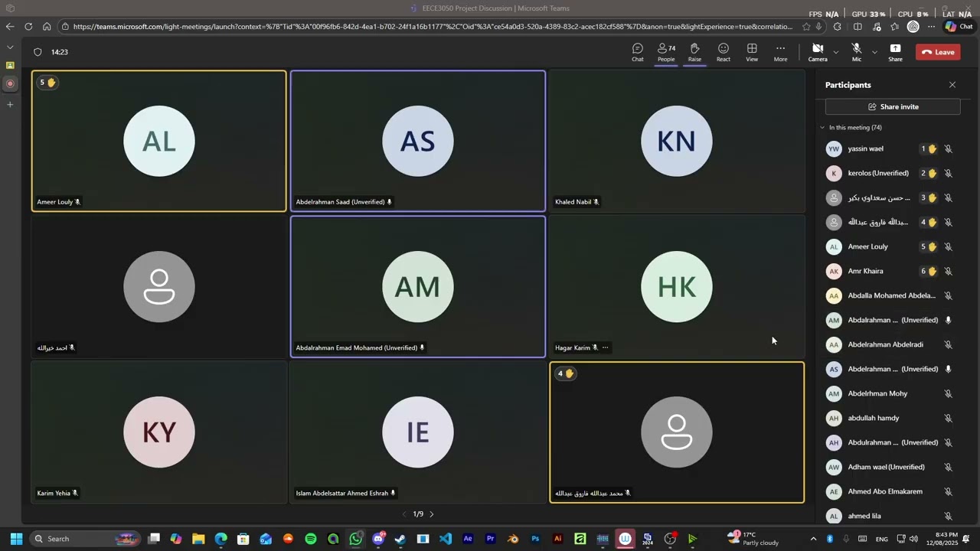Open the View layout options
Viewport: 980px width, 551px height.
coord(752,52)
